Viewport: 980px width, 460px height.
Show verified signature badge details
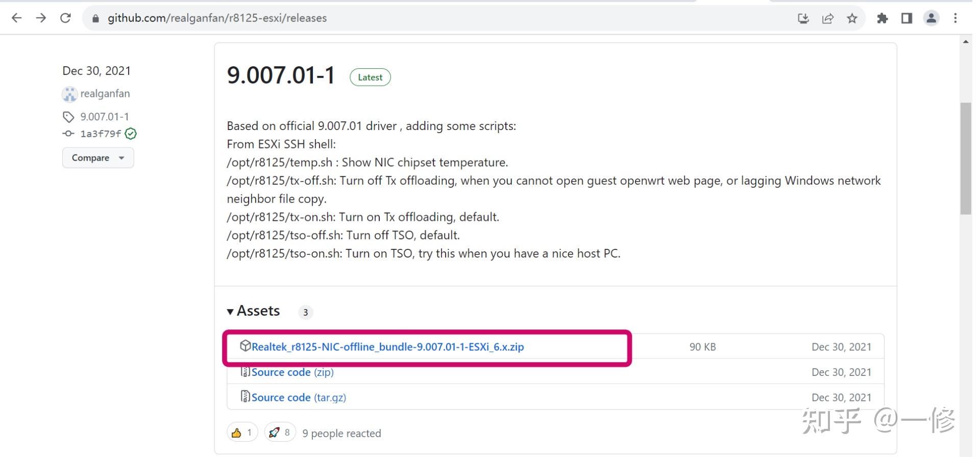(131, 134)
